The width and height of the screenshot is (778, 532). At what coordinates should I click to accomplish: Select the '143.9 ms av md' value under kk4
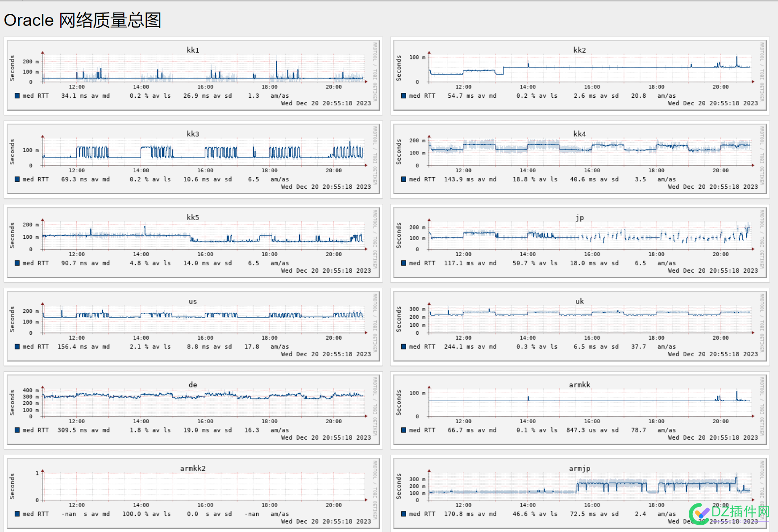[x=470, y=179]
